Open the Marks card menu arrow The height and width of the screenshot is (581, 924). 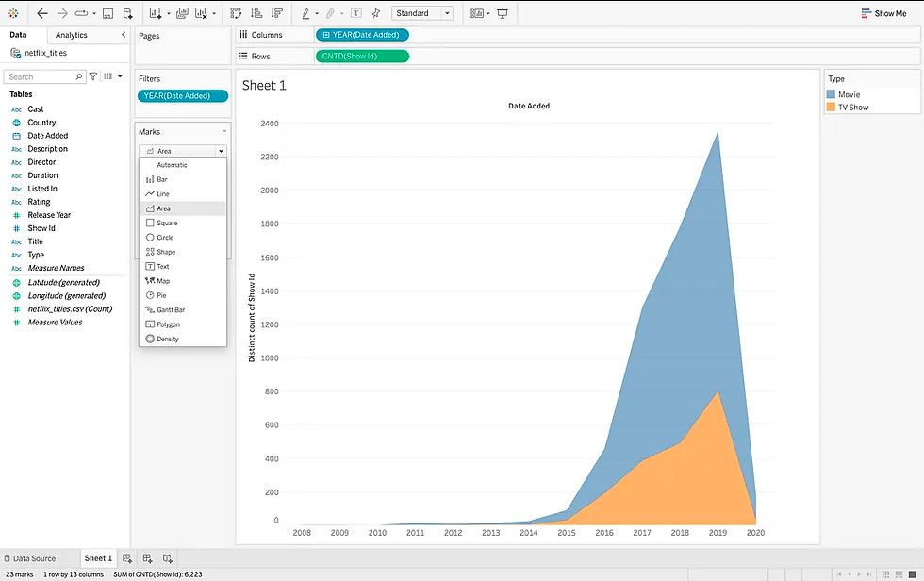(224, 131)
